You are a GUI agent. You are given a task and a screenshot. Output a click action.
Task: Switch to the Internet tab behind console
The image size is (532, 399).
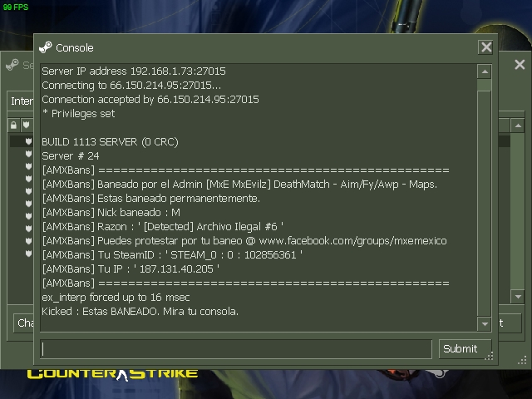click(21, 101)
